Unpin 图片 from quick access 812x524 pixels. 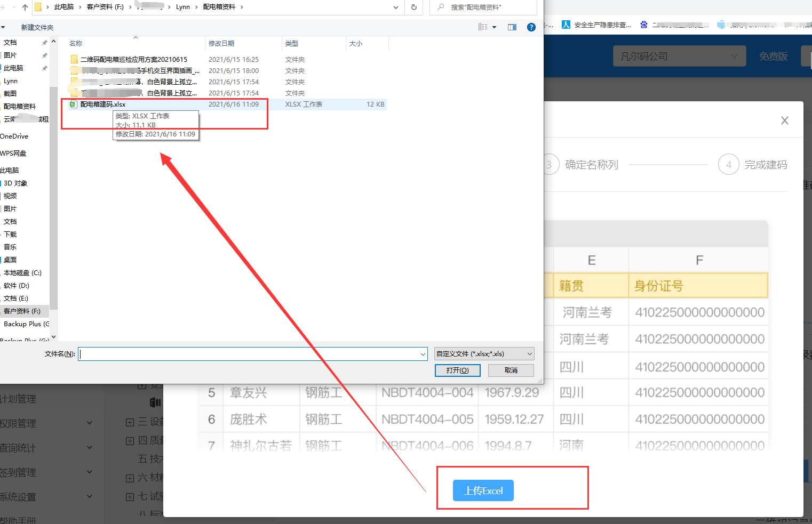[x=44, y=55]
